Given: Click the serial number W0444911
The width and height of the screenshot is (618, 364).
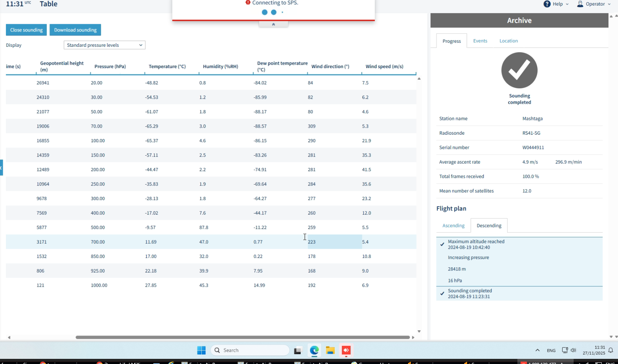Looking at the screenshot, I should (533, 147).
